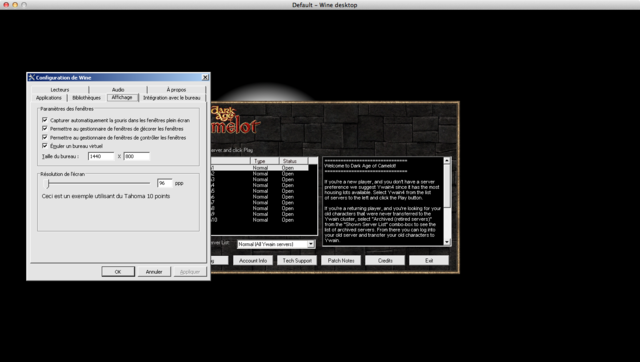Open the À propos tab
The width and height of the screenshot is (640, 362).
click(176, 89)
